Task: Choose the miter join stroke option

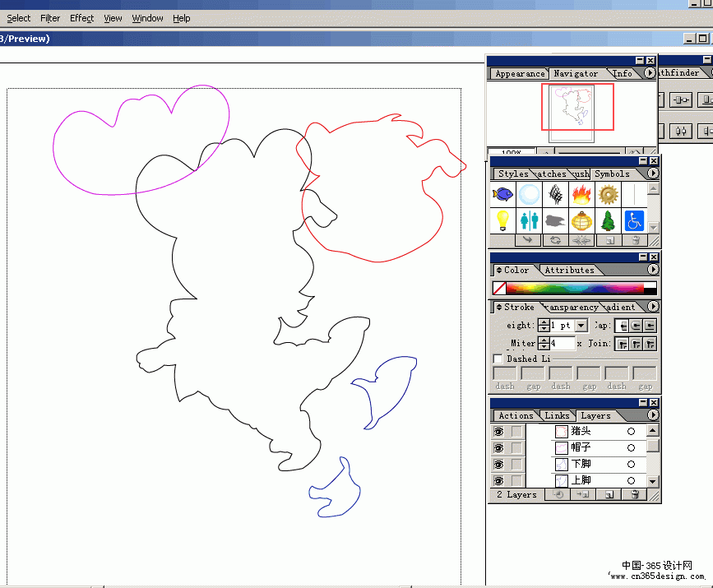Action: click(x=623, y=344)
